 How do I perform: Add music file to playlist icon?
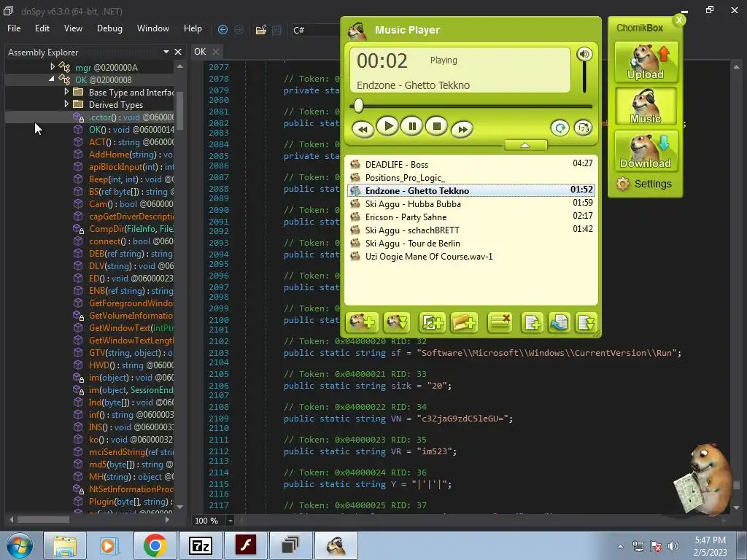pos(432,322)
